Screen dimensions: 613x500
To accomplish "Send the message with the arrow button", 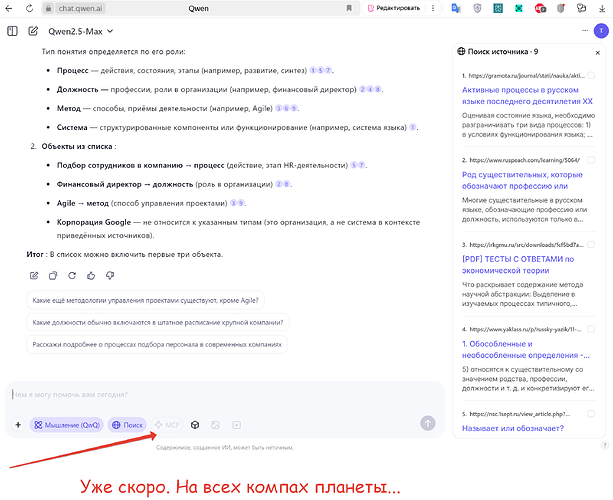I will coord(428,423).
